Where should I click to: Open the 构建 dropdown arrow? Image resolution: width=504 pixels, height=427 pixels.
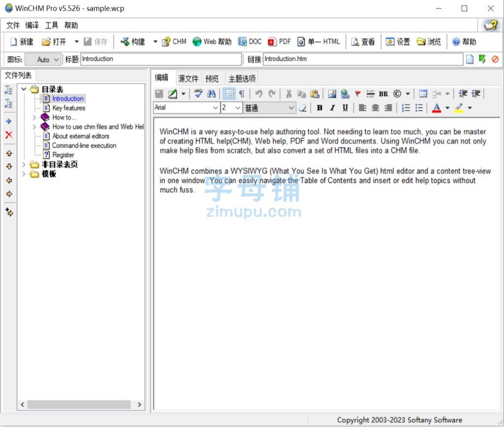[x=155, y=41]
